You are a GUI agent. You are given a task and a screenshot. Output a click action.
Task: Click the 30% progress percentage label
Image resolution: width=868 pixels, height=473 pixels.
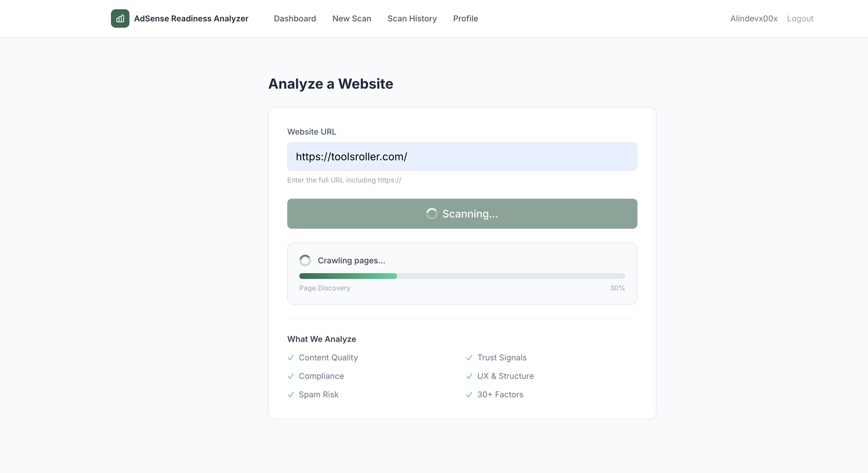click(617, 288)
